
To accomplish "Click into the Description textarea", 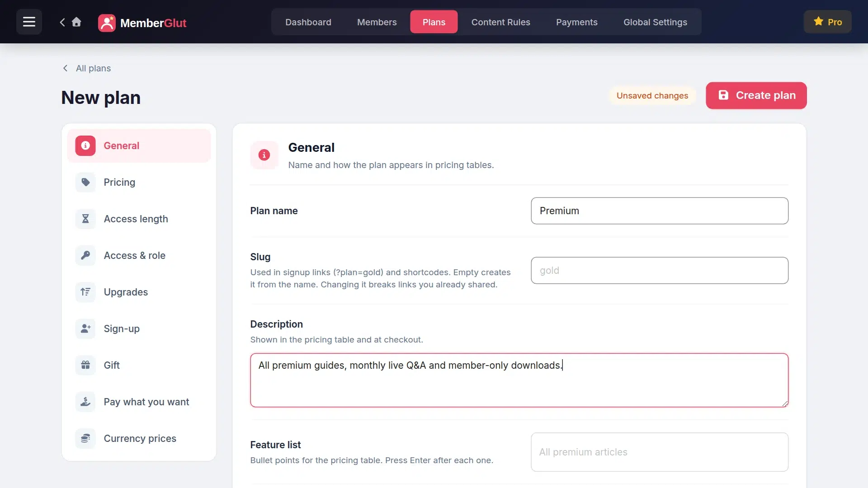I will [519, 380].
